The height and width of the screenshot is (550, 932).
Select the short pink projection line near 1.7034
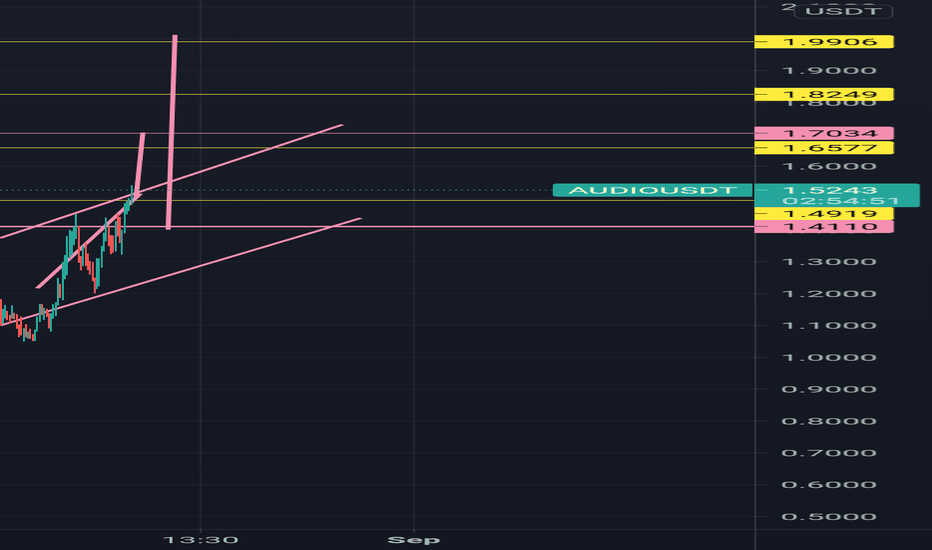(x=140, y=164)
